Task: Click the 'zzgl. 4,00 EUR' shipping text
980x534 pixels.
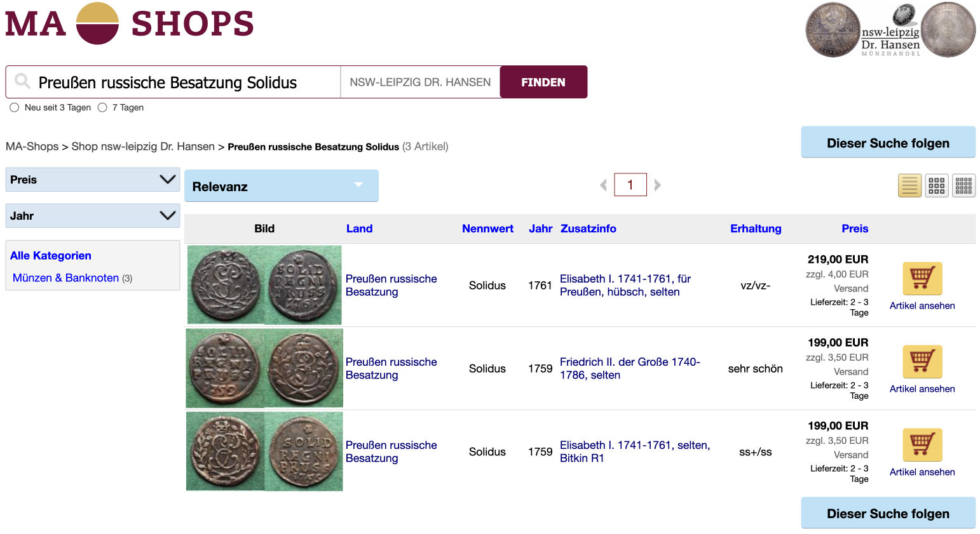Action: click(837, 274)
